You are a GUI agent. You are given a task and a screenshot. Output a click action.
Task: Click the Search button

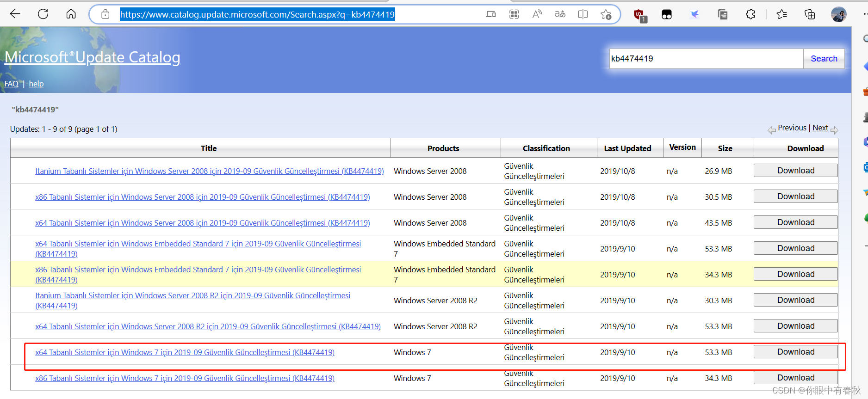point(824,59)
